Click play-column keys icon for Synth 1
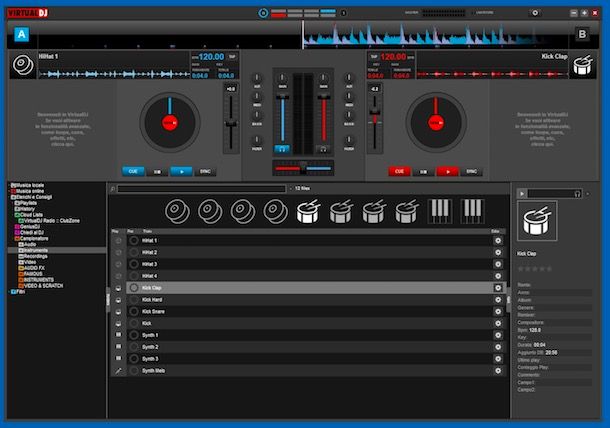Screen dimensions: 610x428 [x=118, y=335]
